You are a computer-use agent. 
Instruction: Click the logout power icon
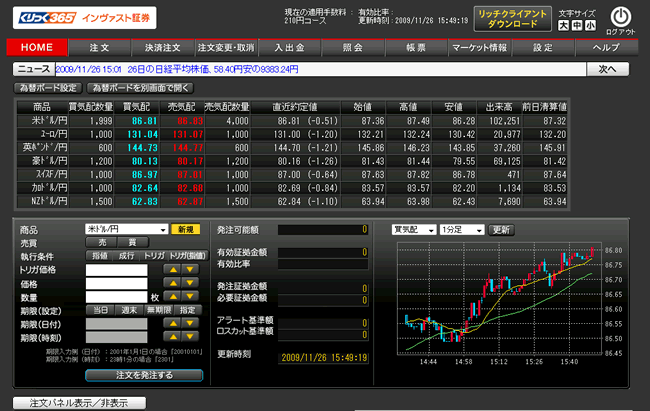621,17
